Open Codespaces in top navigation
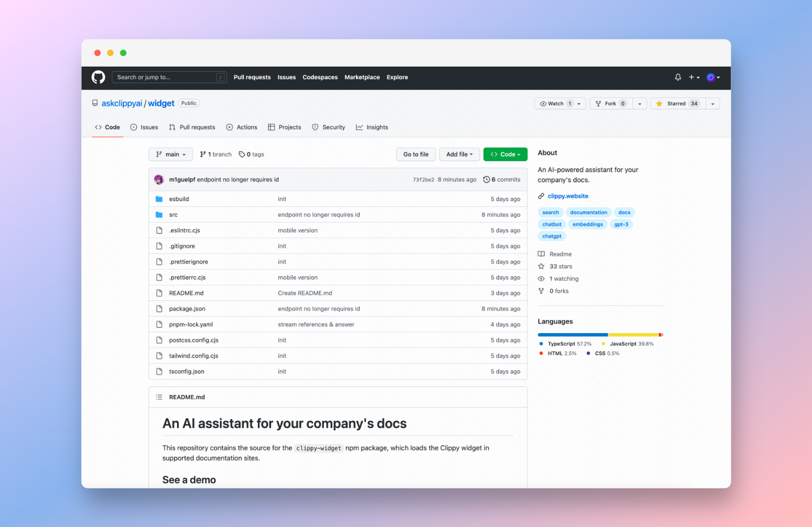This screenshot has width=812, height=527. (x=320, y=77)
